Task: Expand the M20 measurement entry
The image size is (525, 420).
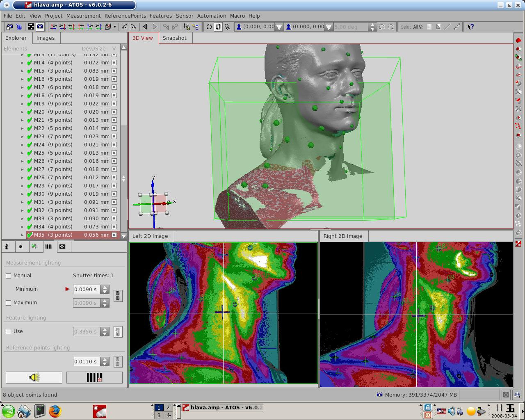Action: pyautogui.click(x=22, y=112)
